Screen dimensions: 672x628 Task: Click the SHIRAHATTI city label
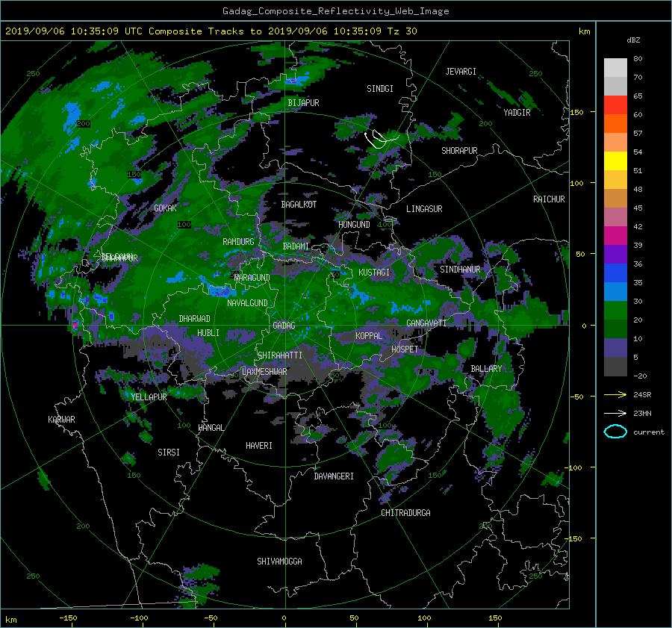(280, 355)
